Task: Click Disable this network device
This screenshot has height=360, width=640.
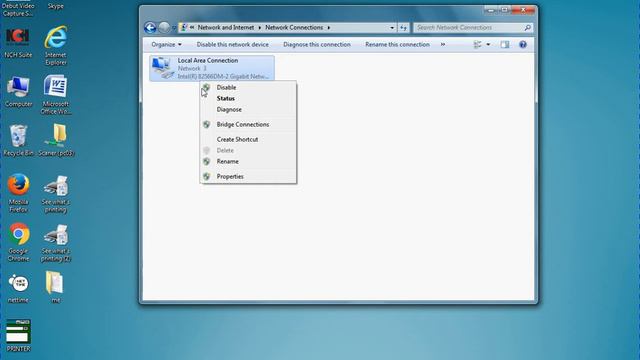Action: click(233, 44)
